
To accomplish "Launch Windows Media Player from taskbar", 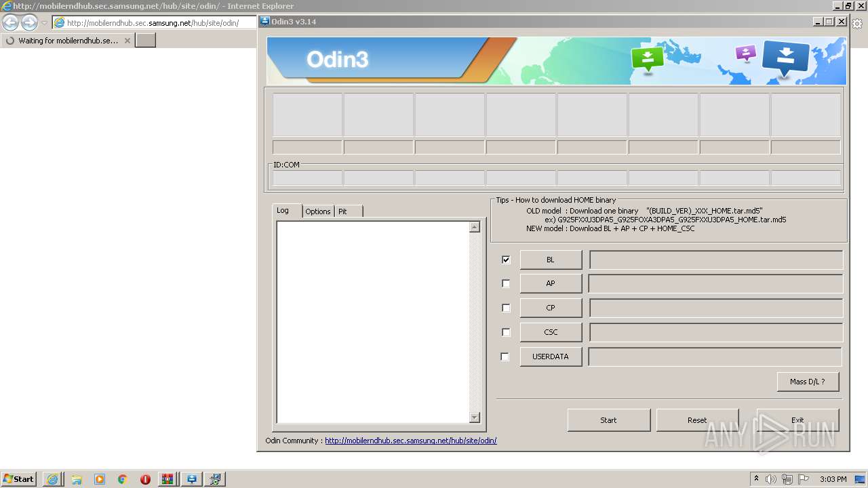I will pyautogui.click(x=100, y=479).
